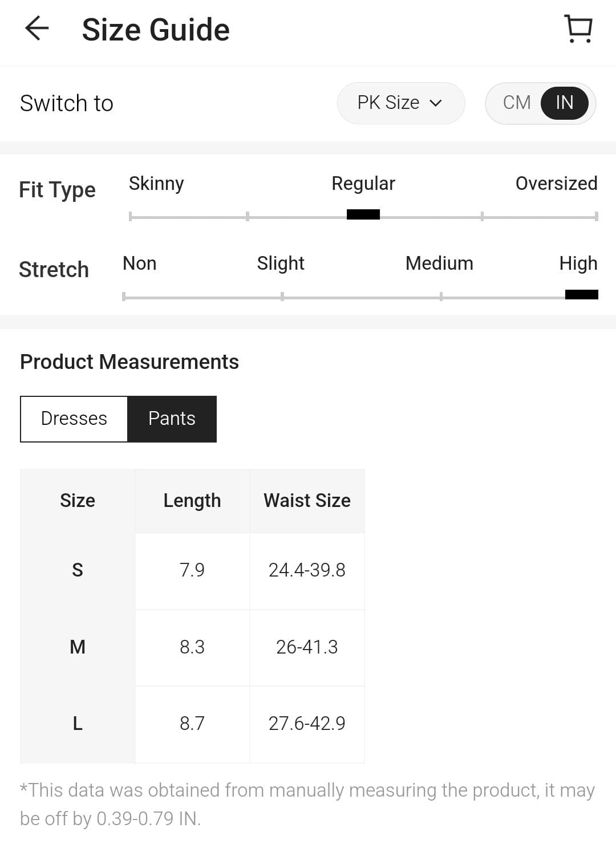Open the shopping cart
Screen dimensions: 616x844
click(x=578, y=29)
